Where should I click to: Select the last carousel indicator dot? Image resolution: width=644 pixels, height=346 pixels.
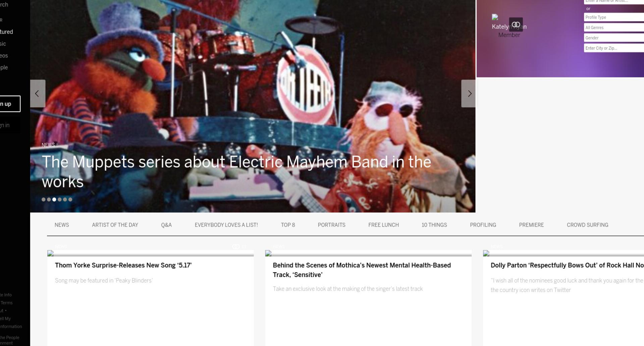point(70,199)
